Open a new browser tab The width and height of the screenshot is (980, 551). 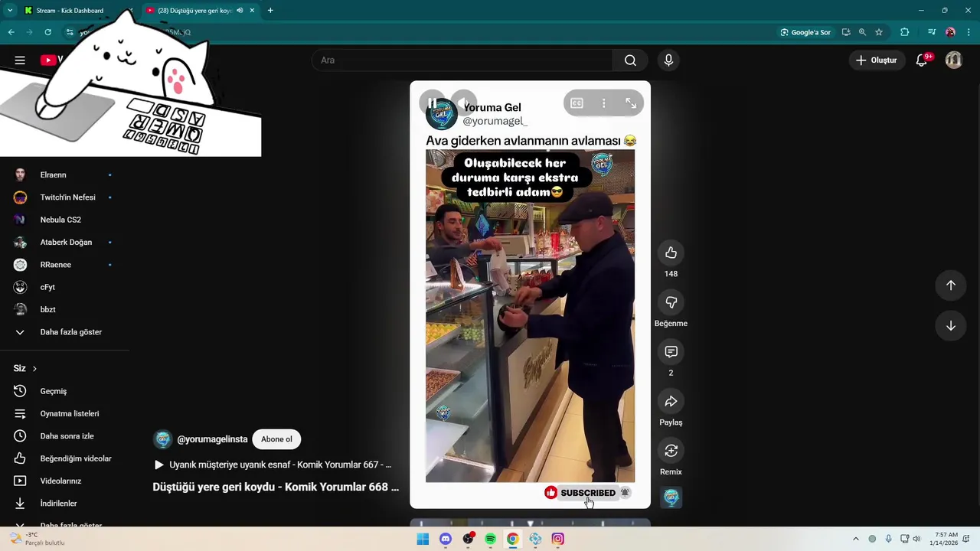[x=270, y=11]
